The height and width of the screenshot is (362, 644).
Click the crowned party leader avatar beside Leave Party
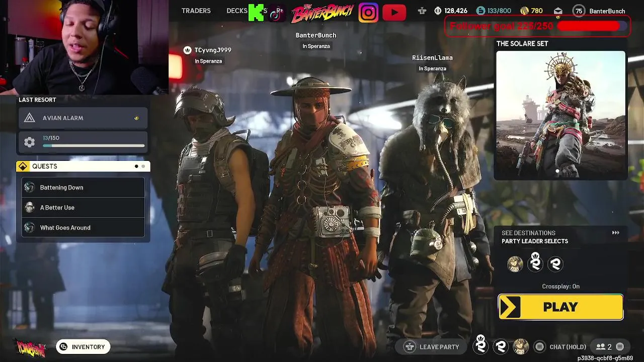pyautogui.click(x=480, y=345)
